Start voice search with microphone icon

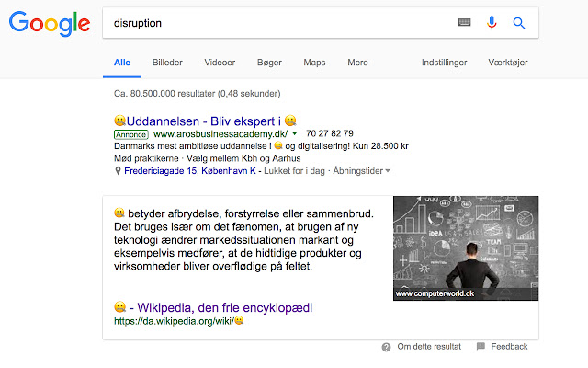click(492, 23)
